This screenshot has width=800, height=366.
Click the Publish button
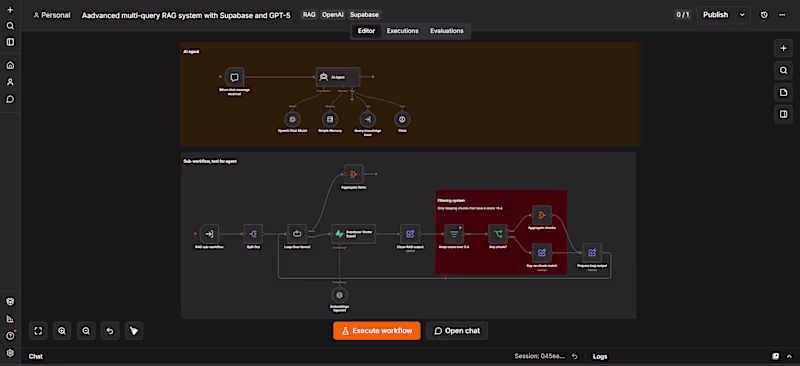click(x=715, y=15)
